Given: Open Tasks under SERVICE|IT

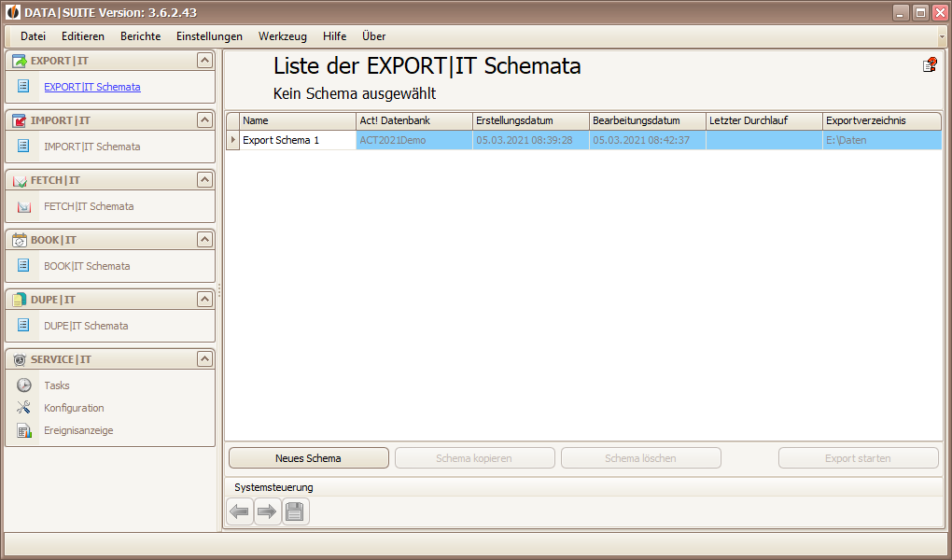Looking at the screenshot, I should point(56,385).
